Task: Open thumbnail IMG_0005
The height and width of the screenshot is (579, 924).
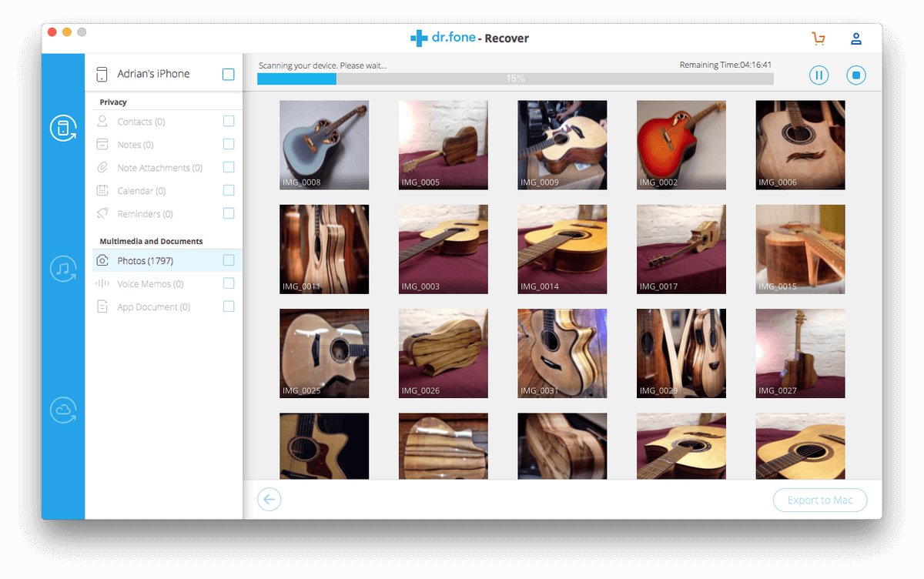Action: [443, 145]
